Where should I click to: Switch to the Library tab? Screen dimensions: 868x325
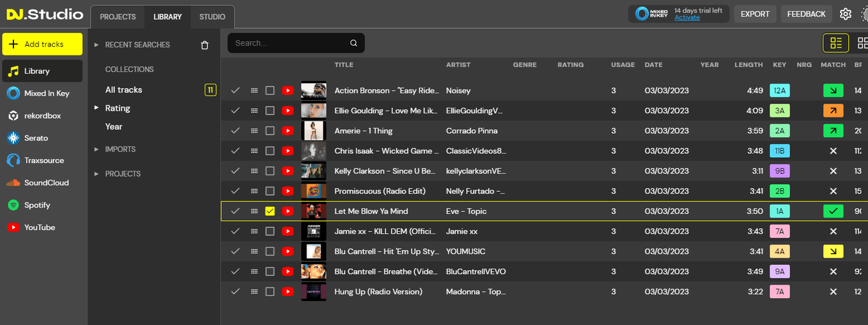point(168,17)
